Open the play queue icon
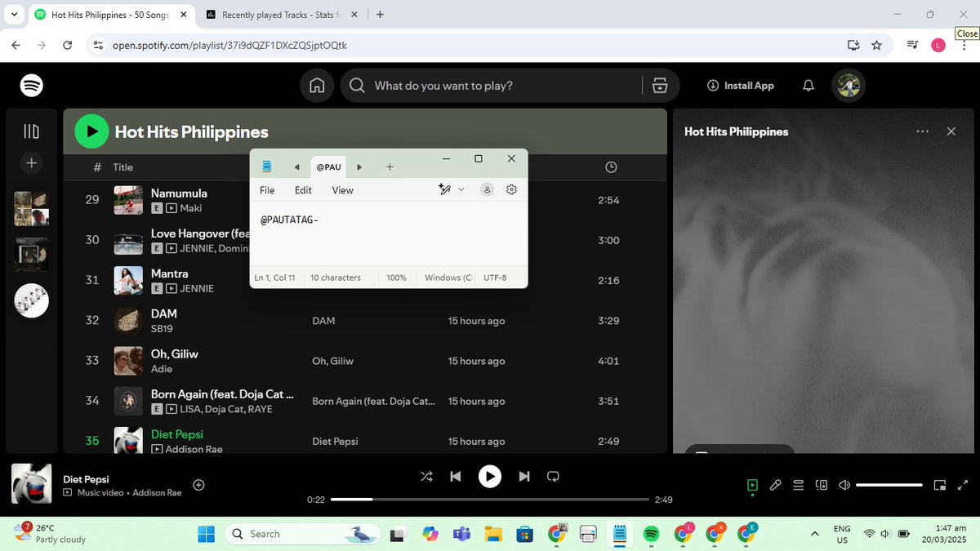 click(x=799, y=485)
